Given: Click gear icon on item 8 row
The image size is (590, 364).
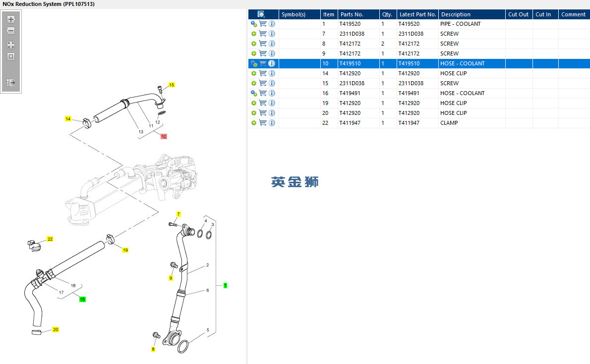Looking at the screenshot, I should tap(254, 44).
